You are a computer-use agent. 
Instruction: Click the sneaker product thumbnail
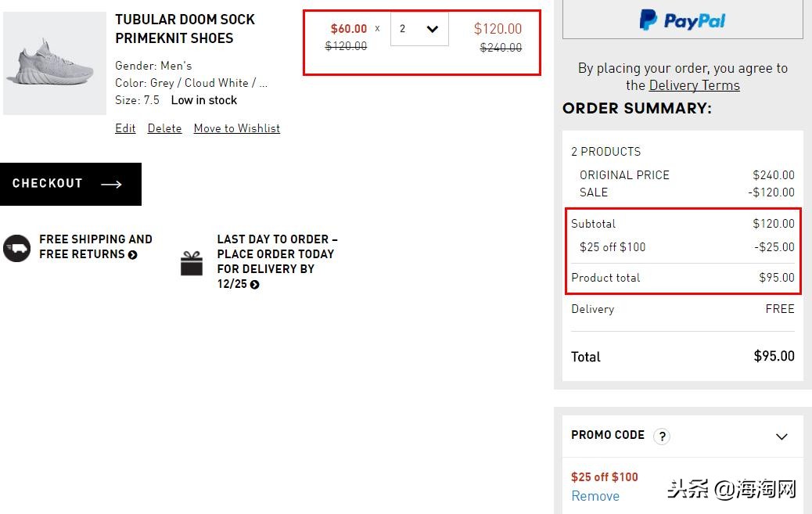pos(54,63)
